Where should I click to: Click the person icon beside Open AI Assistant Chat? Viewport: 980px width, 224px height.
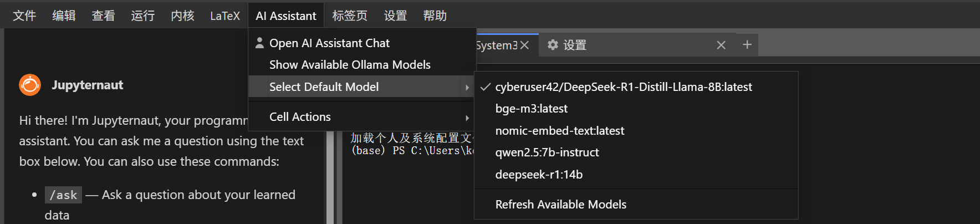click(259, 43)
